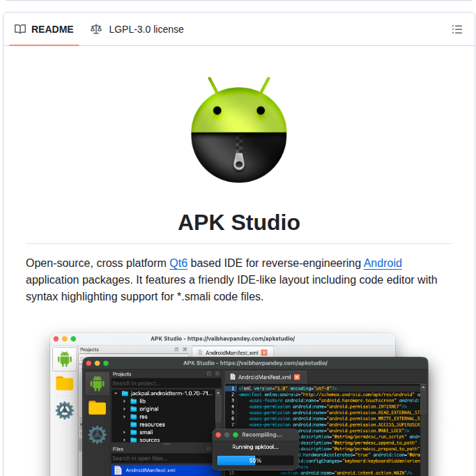Open the Android link
Viewport: 476px width, 476px height.
(x=383, y=263)
